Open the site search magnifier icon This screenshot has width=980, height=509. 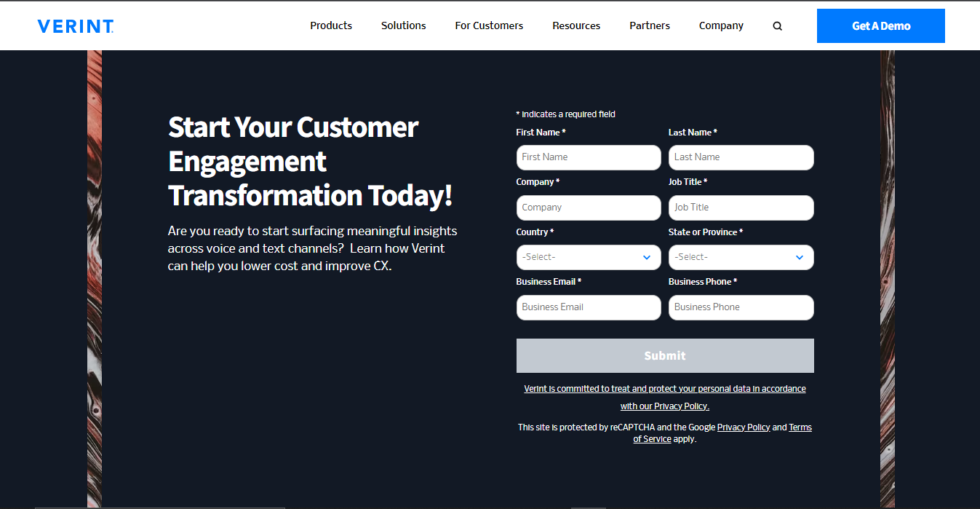(x=778, y=26)
